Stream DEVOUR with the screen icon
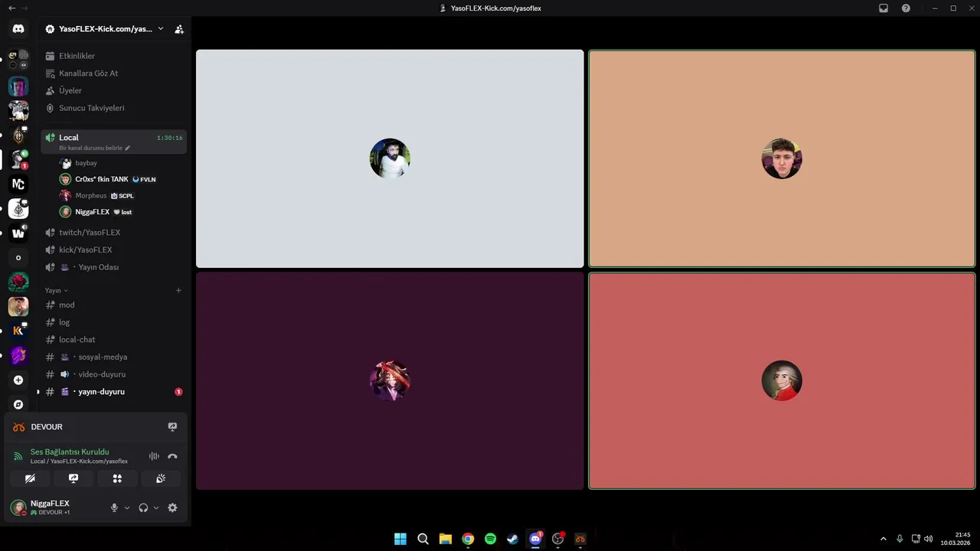 (x=172, y=427)
